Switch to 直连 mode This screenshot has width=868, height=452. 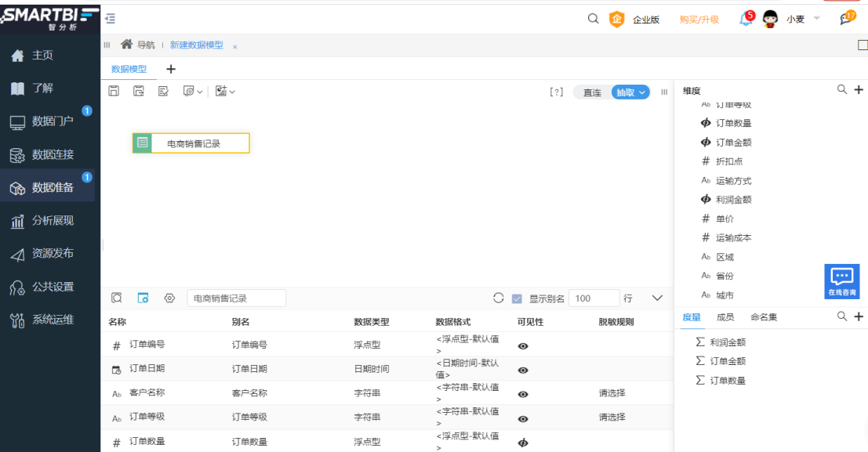coord(592,92)
